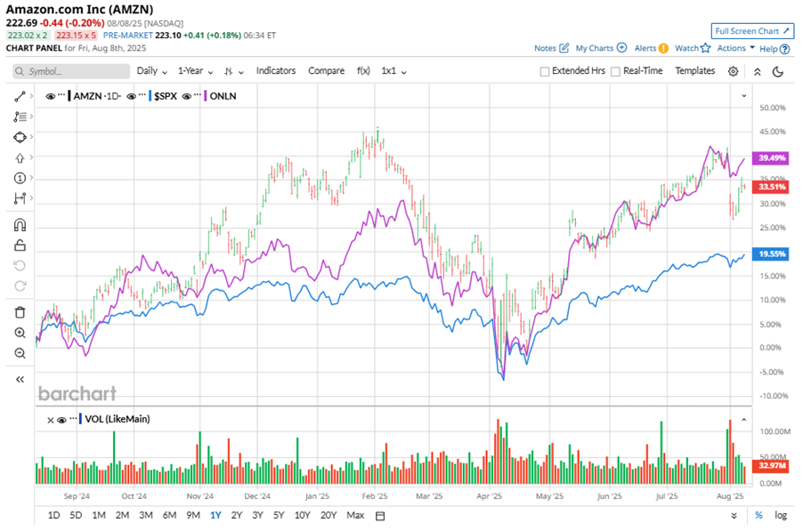Open the AMZN series options menu
The image size is (803, 532).
pyautogui.click(x=61, y=96)
